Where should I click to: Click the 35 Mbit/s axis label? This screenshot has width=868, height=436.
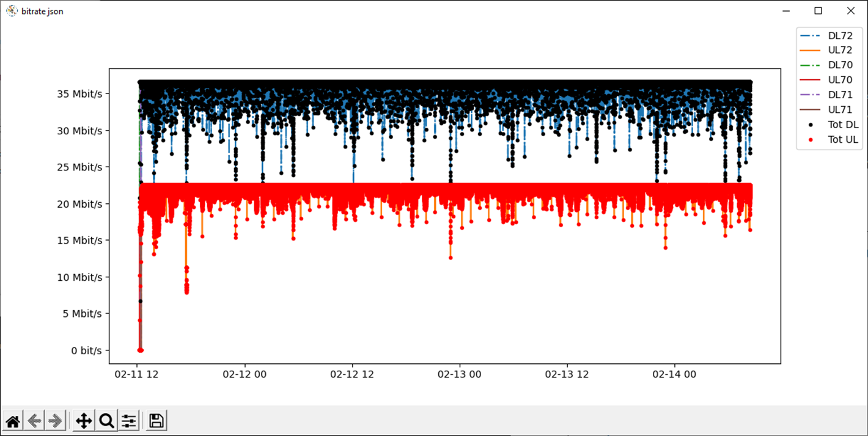(x=79, y=94)
